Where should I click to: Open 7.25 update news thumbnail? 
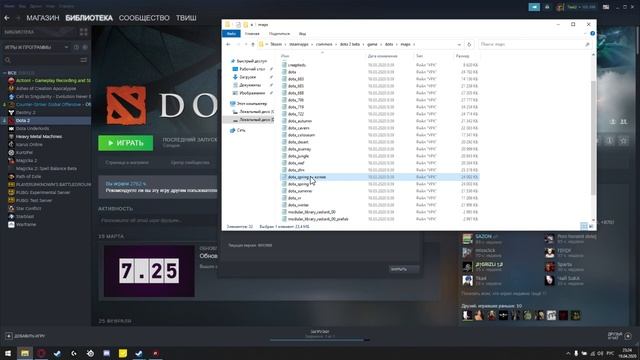(x=149, y=271)
